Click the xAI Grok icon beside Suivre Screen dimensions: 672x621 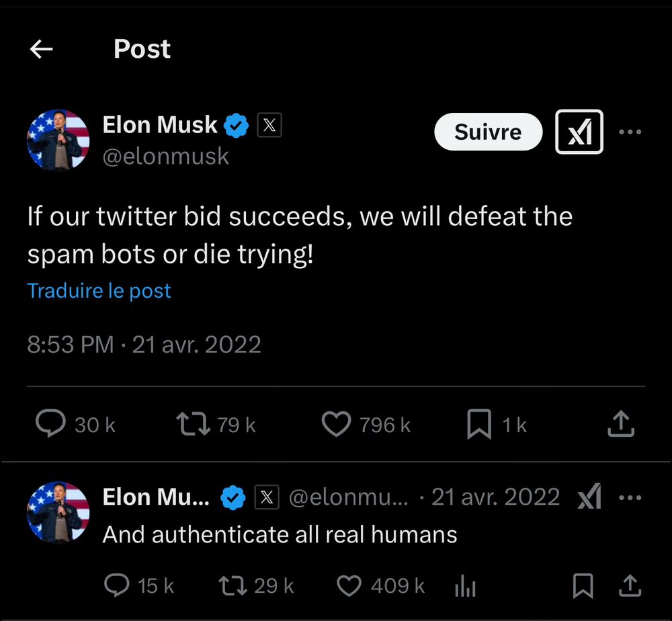(579, 132)
